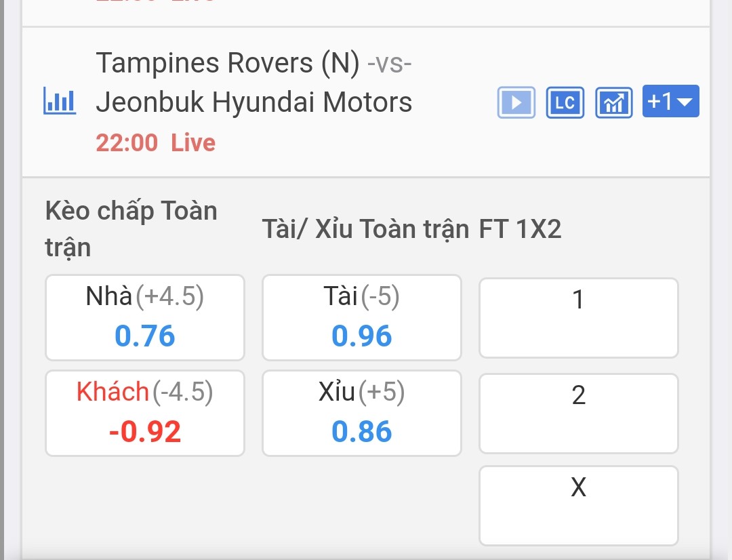Open match statistics bar chart icon
This screenshot has height=560, width=732.
[60, 102]
